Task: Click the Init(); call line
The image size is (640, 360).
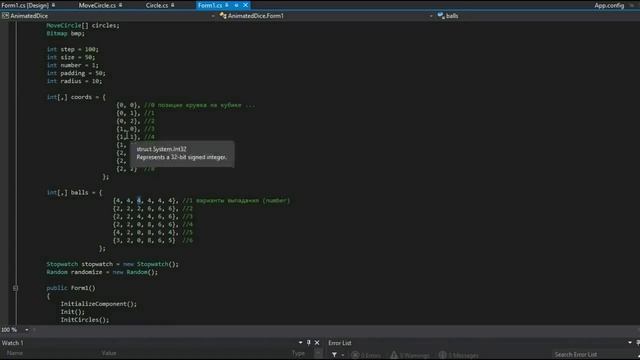Action: (x=73, y=312)
